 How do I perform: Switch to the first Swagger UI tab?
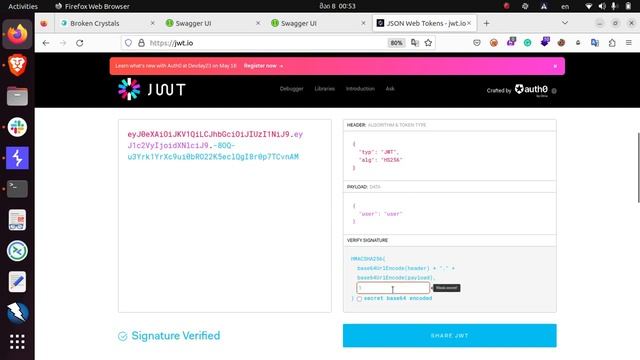(x=212, y=23)
